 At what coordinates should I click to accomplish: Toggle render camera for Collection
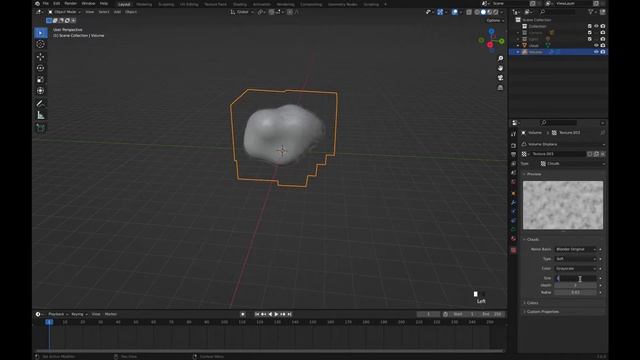pyautogui.click(x=603, y=26)
